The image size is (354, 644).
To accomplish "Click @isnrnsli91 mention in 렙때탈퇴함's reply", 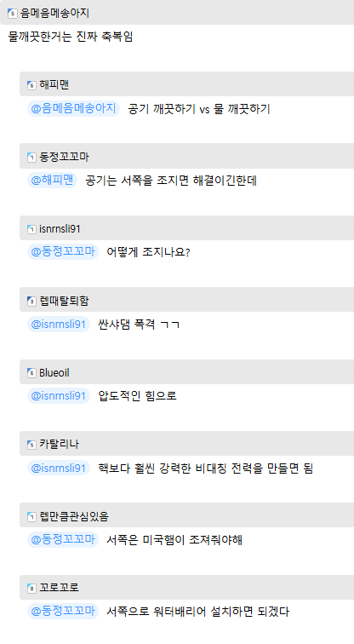I will (x=59, y=324).
